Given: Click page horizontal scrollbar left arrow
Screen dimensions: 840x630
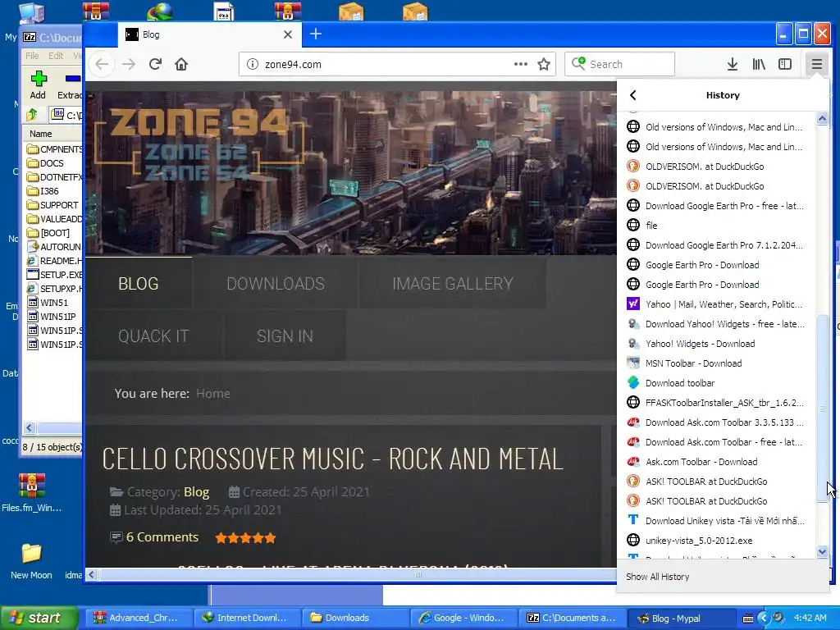Looking at the screenshot, I should tap(92, 575).
